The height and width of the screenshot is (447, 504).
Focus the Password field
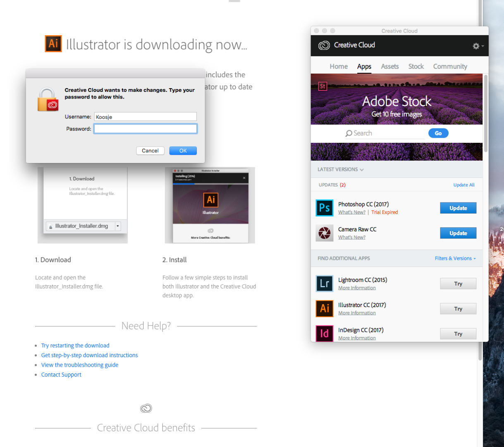coord(146,129)
